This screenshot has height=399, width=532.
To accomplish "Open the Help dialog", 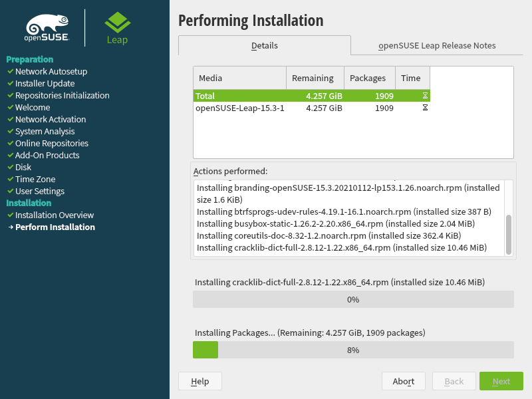I will click(x=199, y=381).
